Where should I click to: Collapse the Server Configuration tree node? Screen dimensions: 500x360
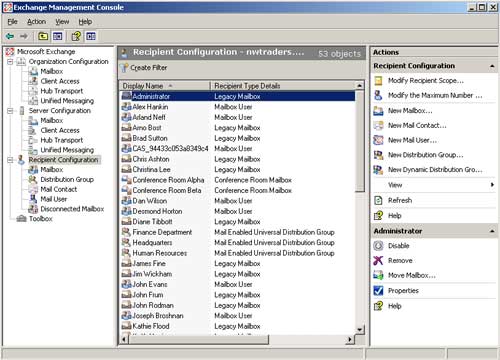coord(10,111)
